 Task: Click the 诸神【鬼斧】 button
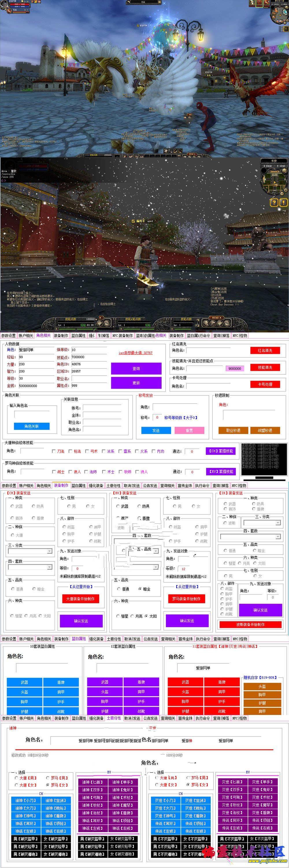123,790
